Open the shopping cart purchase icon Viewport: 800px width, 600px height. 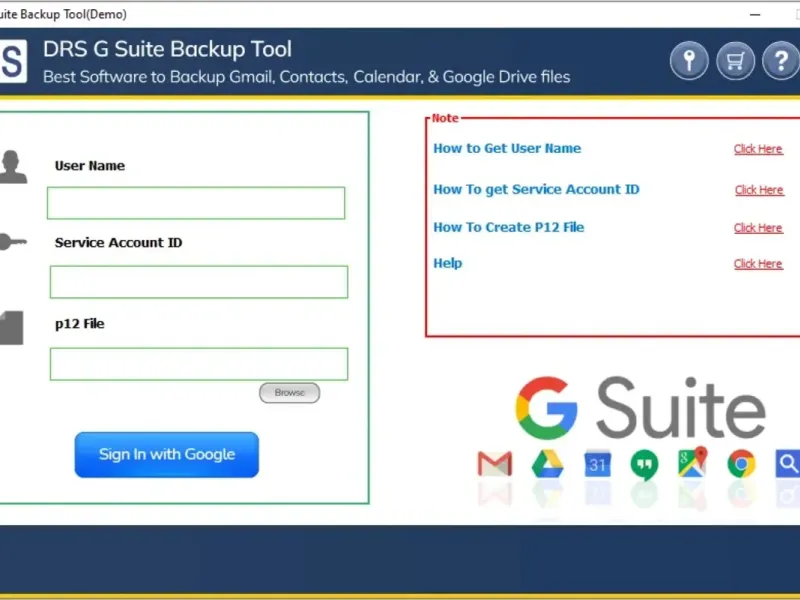[735, 61]
